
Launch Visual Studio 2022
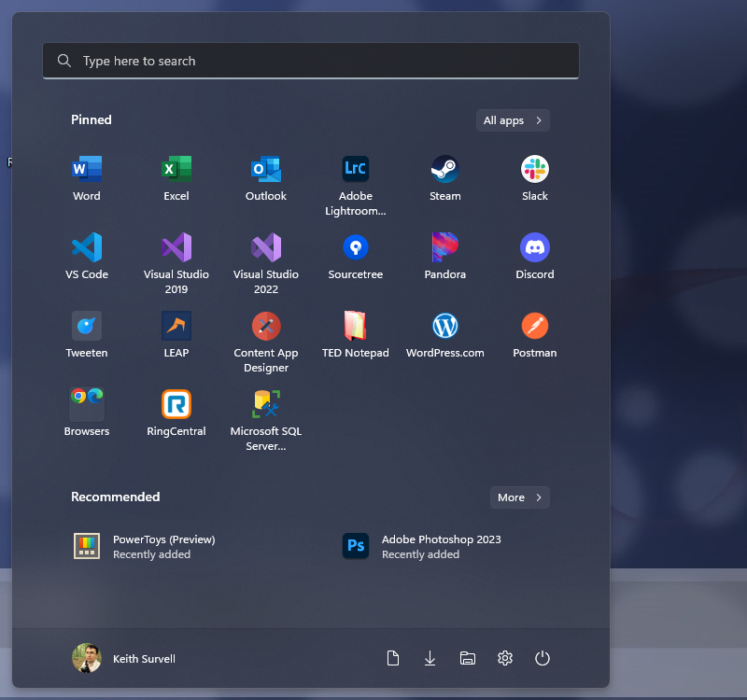tap(266, 264)
